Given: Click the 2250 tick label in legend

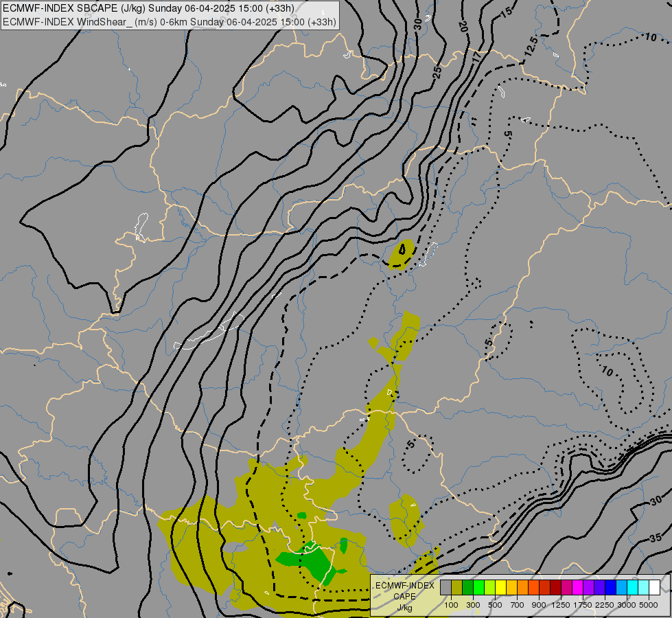Looking at the screenshot, I should pyautogui.click(x=604, y=605).
